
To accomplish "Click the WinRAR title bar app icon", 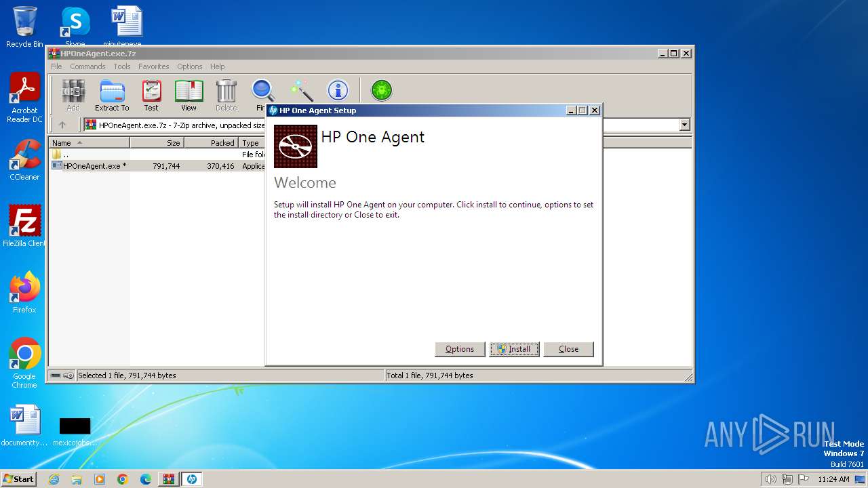I will click(54, 54).
